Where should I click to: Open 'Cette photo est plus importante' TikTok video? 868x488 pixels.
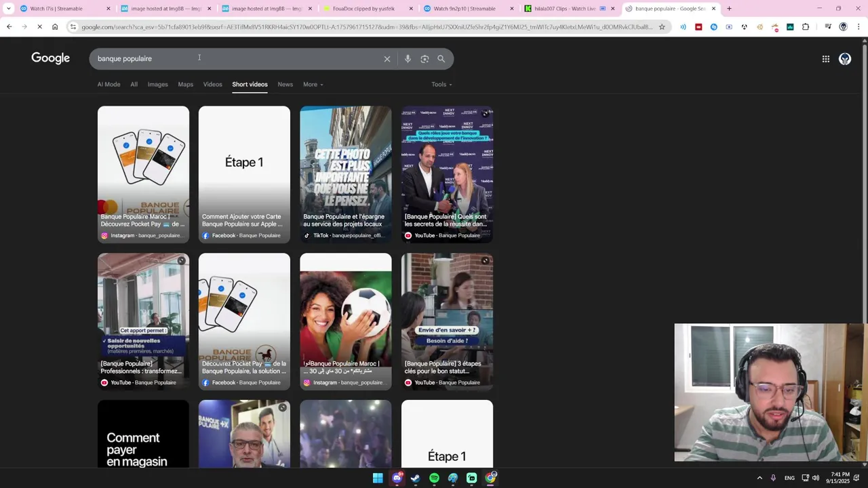pyautogui.click(x=346, y=174)
